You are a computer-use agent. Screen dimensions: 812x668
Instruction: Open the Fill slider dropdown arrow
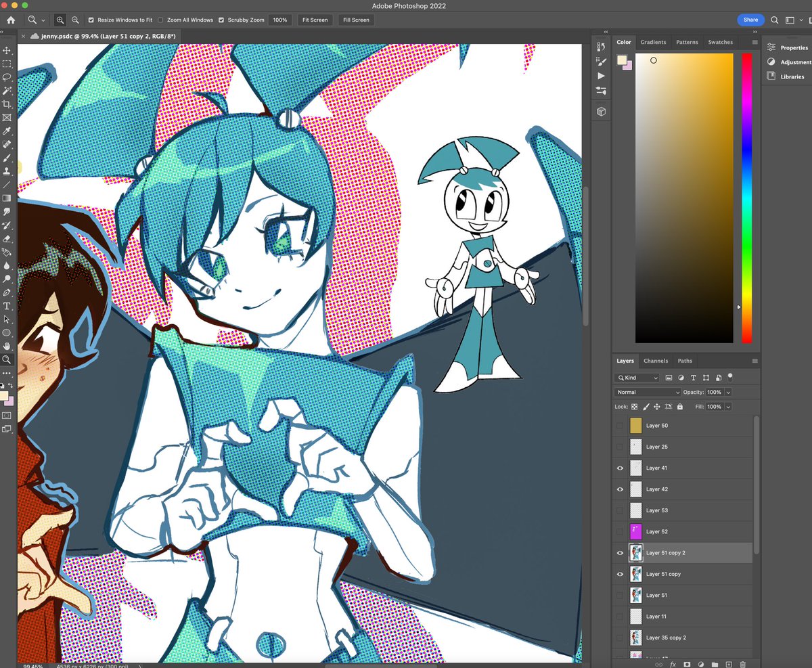click(x=728, y=407)
